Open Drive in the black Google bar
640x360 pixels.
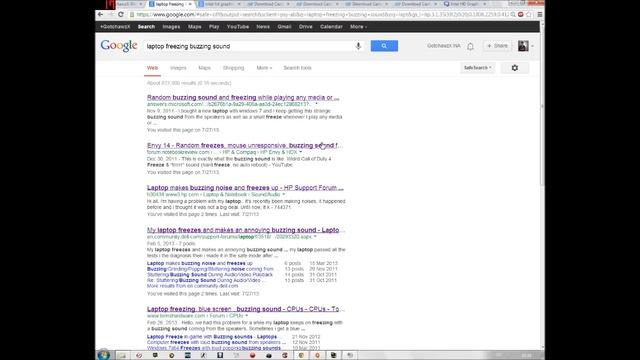click(x=305, y=27)
